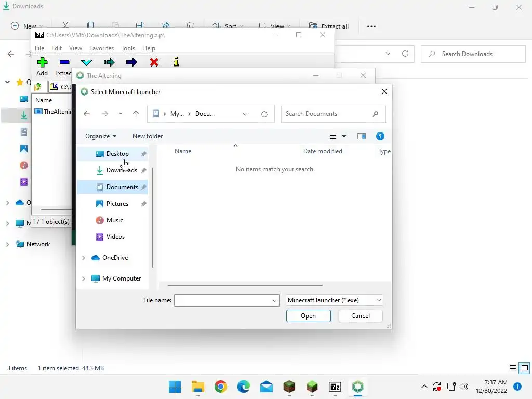Refresh the Downloads Explorer window
The width and height of the screenshot is (532, 399).
tap(405, 54)
